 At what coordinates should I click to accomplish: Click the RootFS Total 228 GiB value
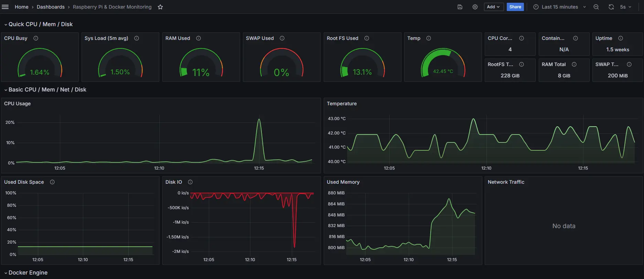[x=510, y=76]
